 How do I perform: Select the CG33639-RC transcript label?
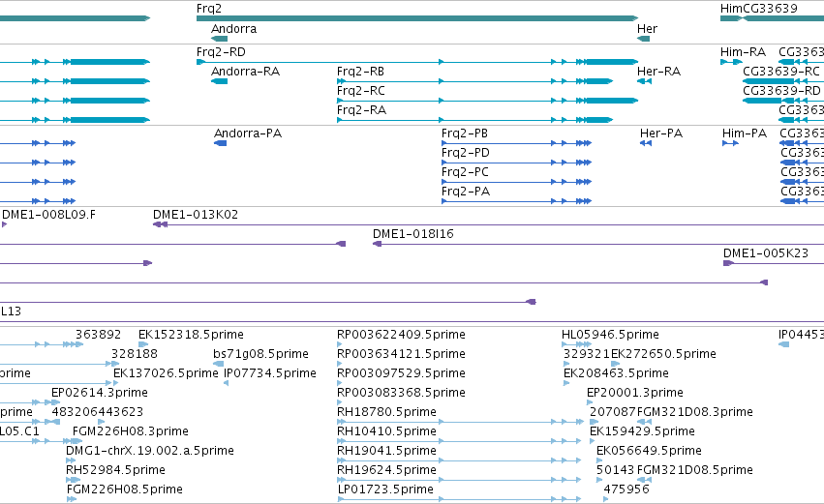pyautogui.click(x=781, y=72)
